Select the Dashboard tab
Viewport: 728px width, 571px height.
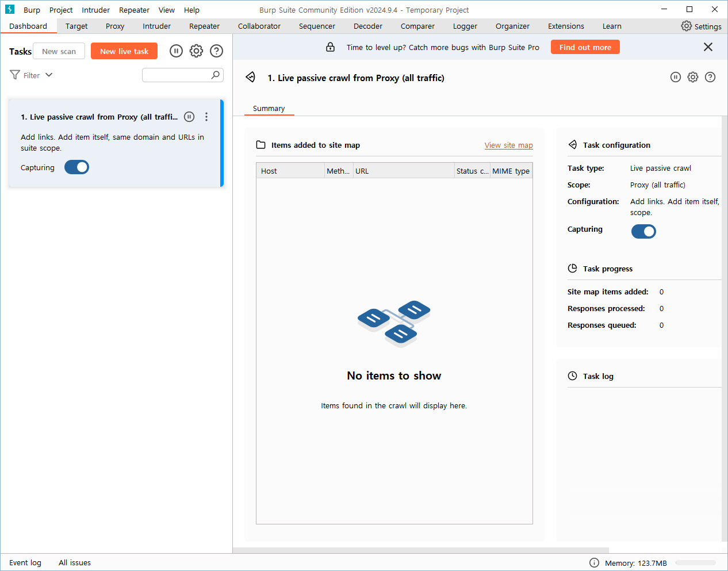(x=28, y=26)
